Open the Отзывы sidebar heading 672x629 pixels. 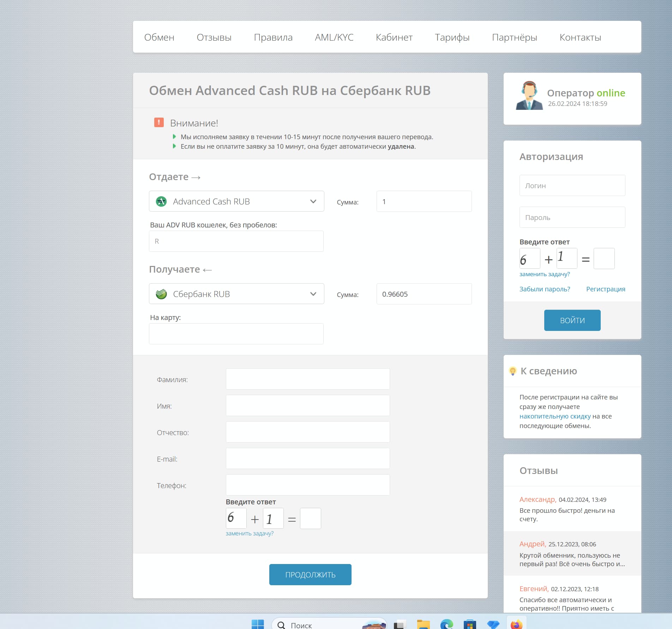(539, 470)
